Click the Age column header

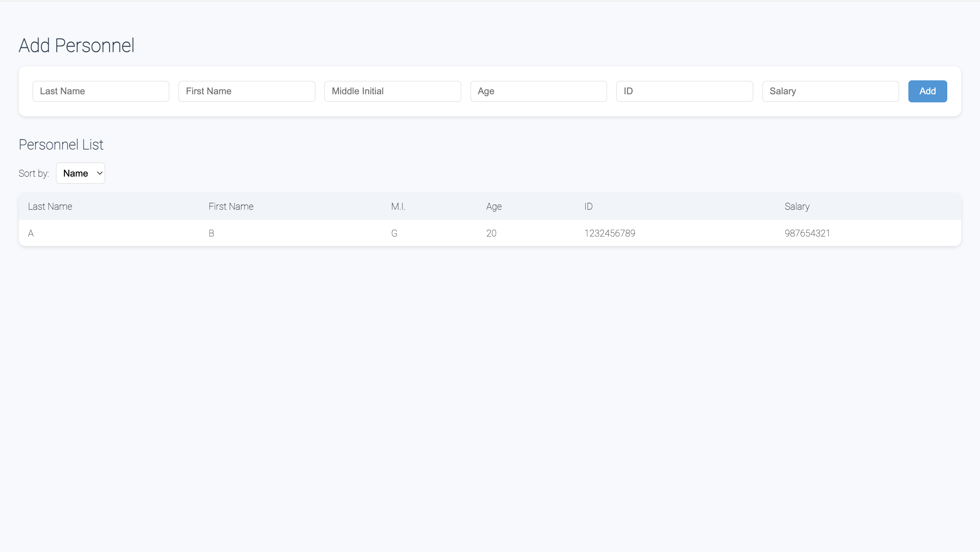coord(494,206)
